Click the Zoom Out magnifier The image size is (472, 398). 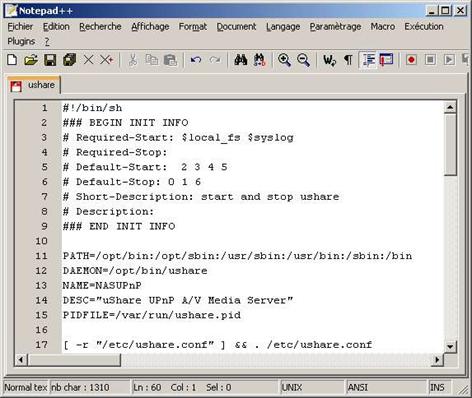(x=303, y=60)
